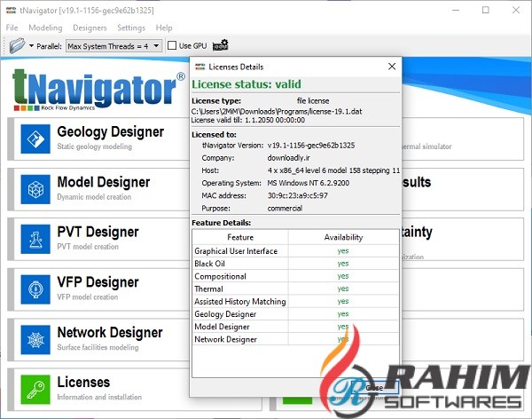Click tNavigator app icon in title bar
532x419 pixels.
coord(11,10)
